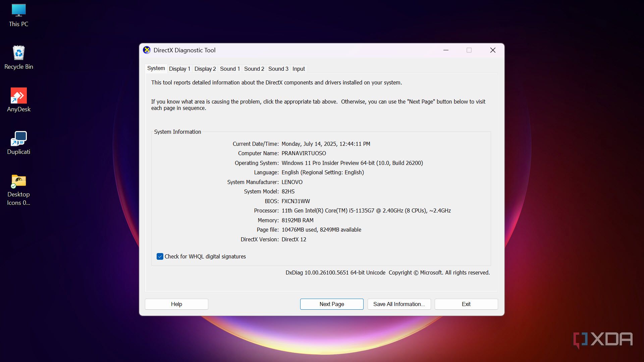Viewport: 644px width, 362px height.
Task: Open the Sound 3 tab
Action: pyautogui.click(x=278, y=69)
